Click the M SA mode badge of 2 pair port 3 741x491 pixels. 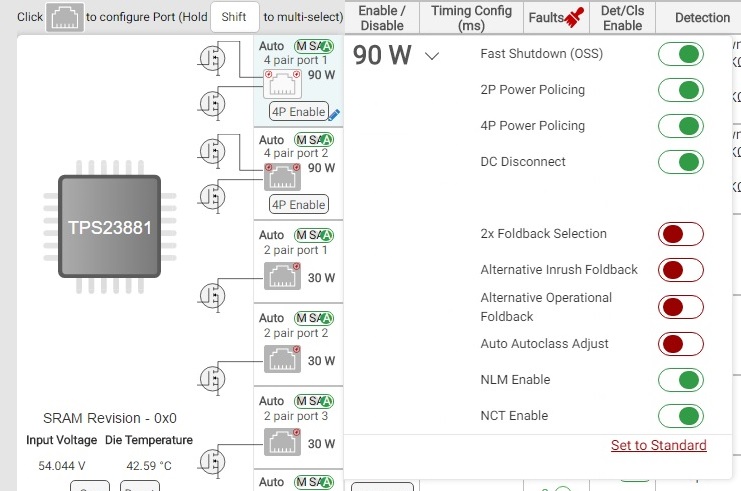tap(314, 401)
